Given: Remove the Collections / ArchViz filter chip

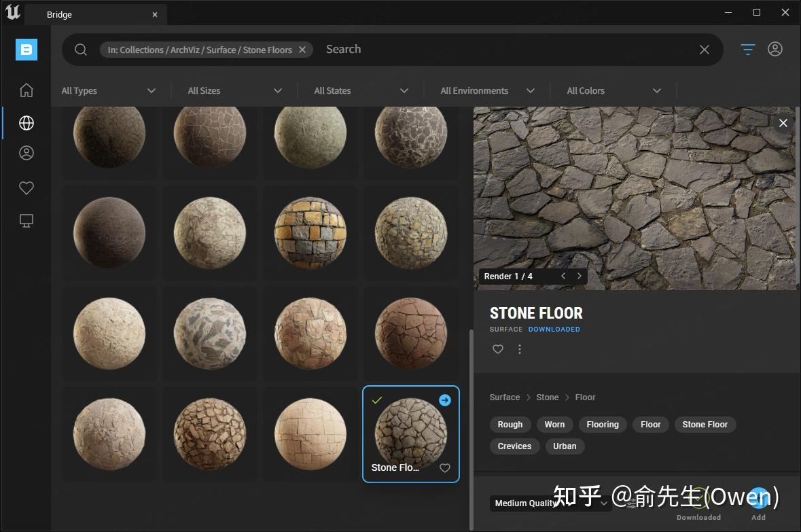Looking at the screenshot, I should pyautogui.click(x=302, y=50).
